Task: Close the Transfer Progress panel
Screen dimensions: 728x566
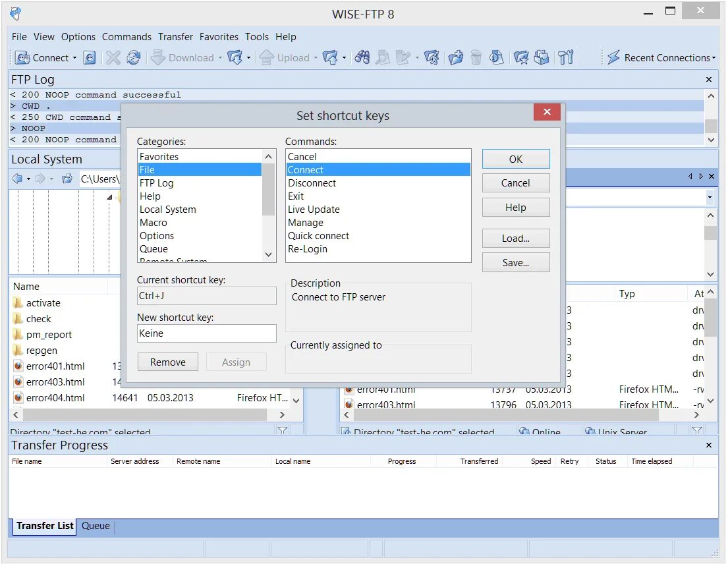Action: pyautogui.click(x=709, y=445)
